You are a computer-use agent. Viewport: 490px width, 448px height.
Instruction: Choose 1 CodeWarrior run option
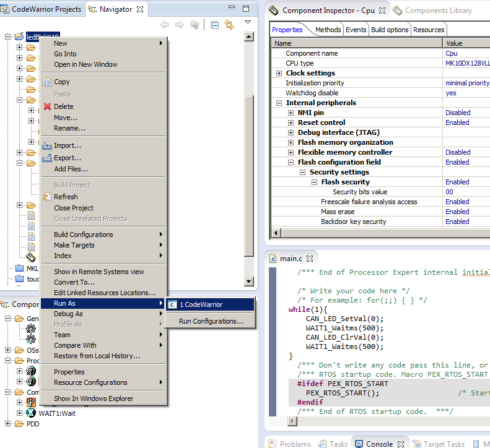(x=210, y=304)
